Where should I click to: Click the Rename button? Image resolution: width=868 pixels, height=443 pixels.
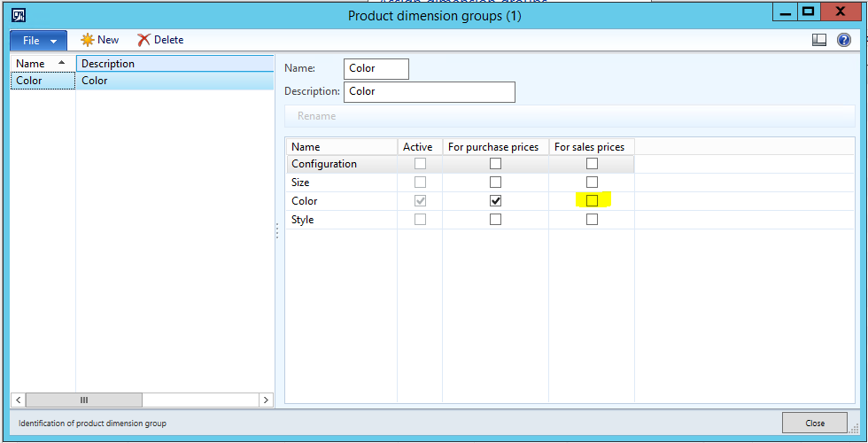(317, 116)
